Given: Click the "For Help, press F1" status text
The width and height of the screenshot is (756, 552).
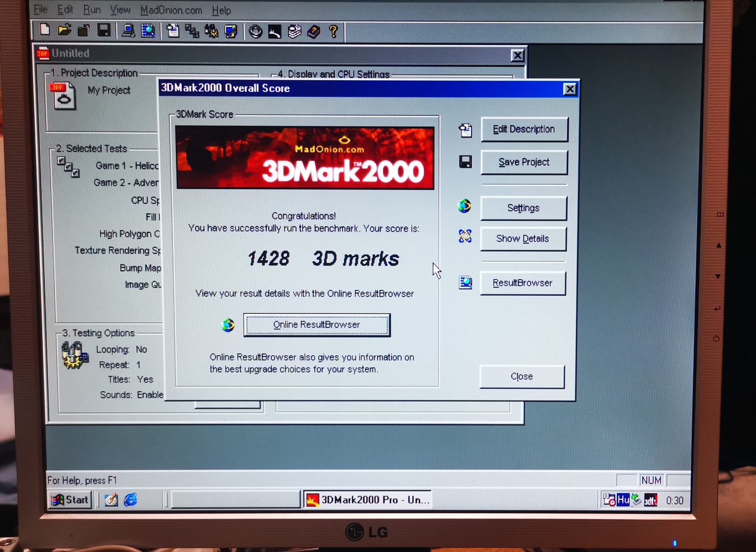Looking at the screenshot, I should [x=82, y=481].
